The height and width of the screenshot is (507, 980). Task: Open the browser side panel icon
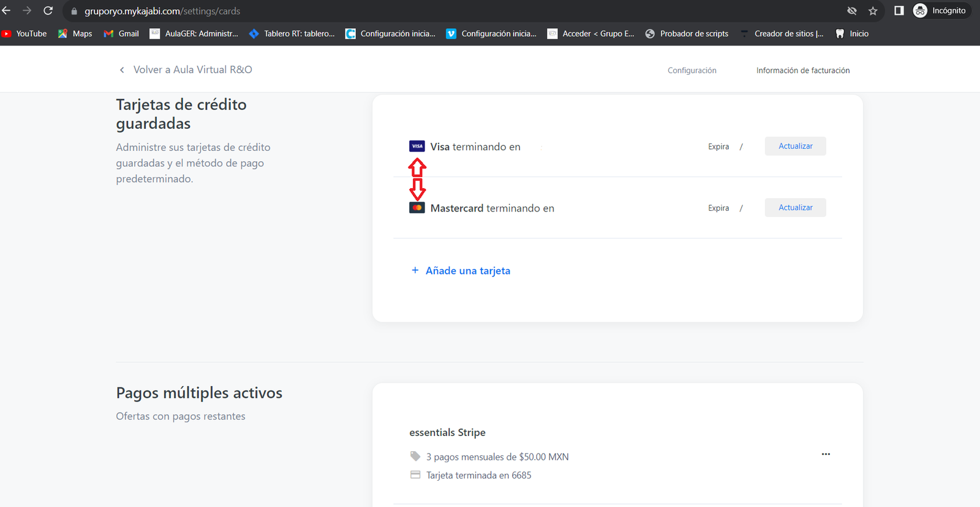tap(899, 11)
